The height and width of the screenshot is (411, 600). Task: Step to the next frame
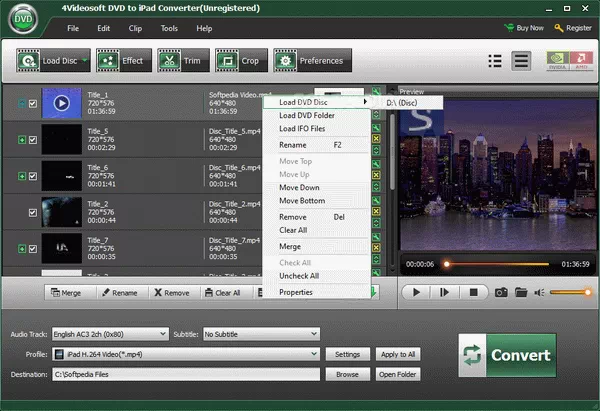pos(444,293)
